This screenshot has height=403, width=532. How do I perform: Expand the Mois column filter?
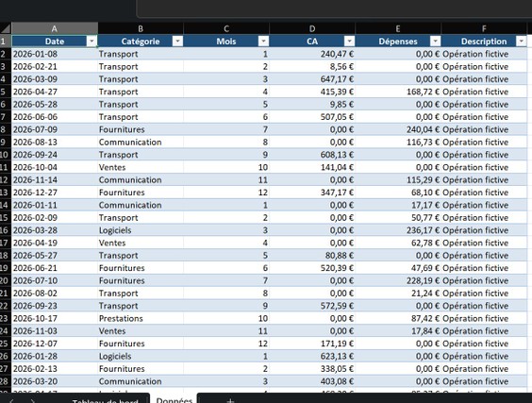tap(263, 42)
